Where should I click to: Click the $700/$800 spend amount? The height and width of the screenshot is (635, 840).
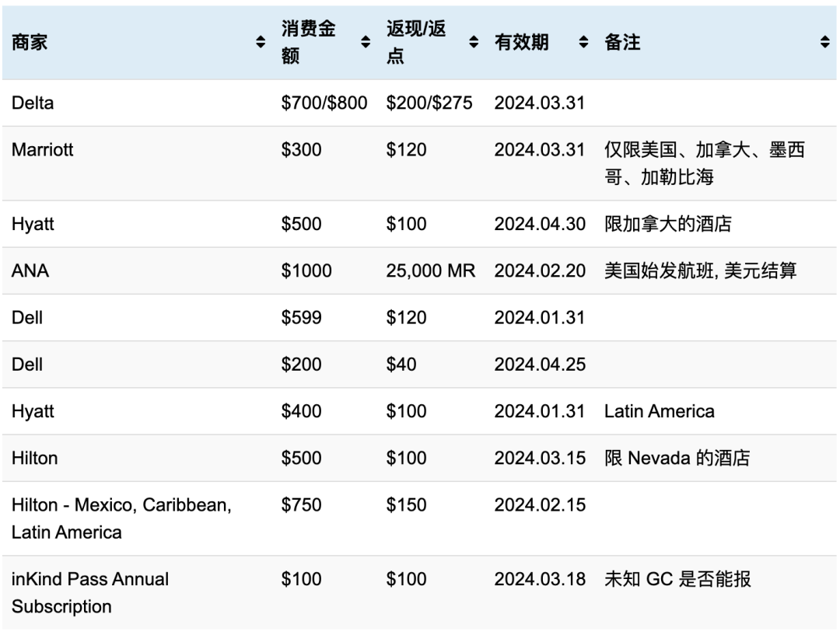[x=324, y=103]
